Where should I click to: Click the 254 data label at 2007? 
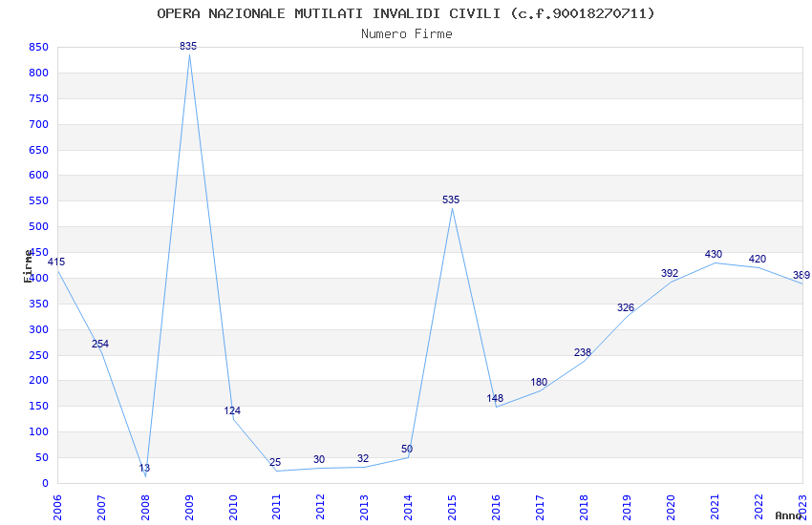(x=100, y=344)
